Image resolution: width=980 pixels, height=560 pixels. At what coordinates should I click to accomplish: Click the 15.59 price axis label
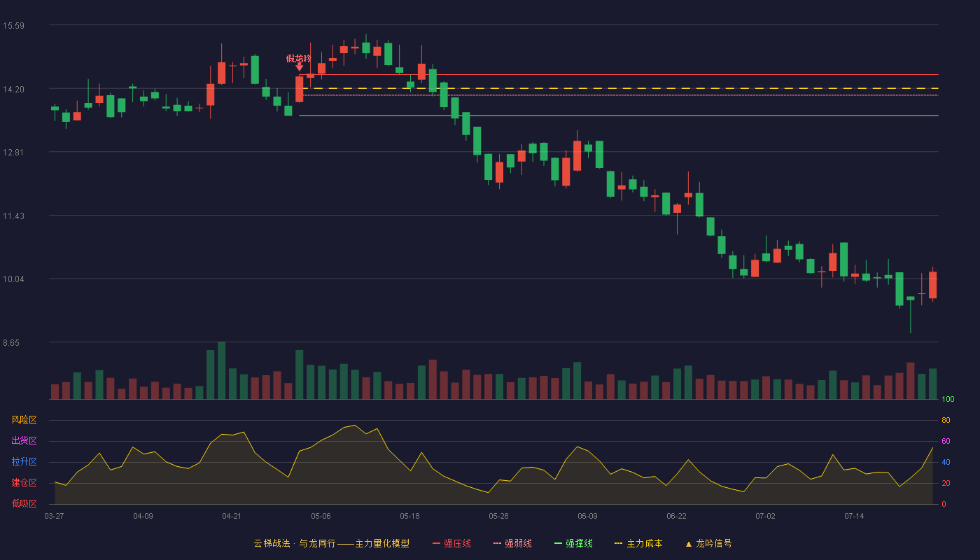point(13,26)
